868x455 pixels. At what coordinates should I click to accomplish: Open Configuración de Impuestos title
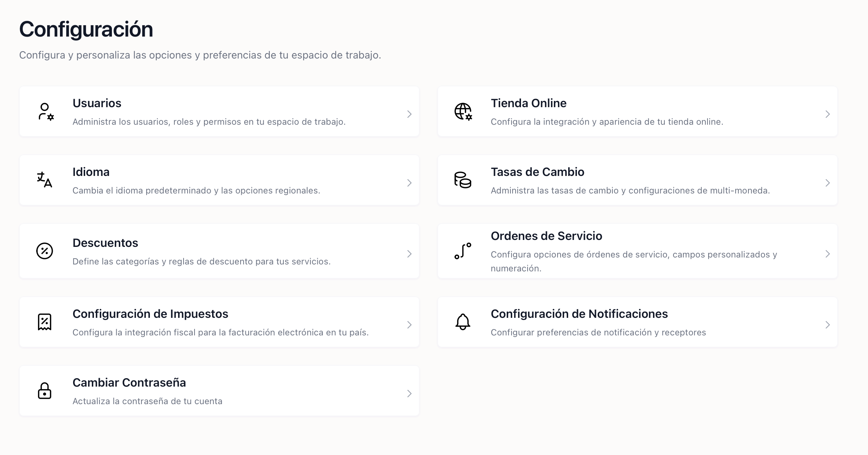(150, 314)
